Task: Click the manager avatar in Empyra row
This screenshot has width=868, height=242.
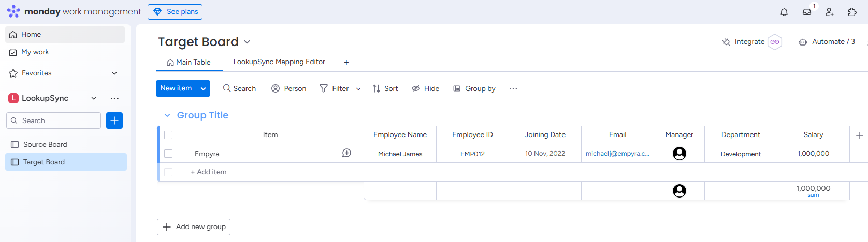Action: pyautogui.click(x=679, y=153)
